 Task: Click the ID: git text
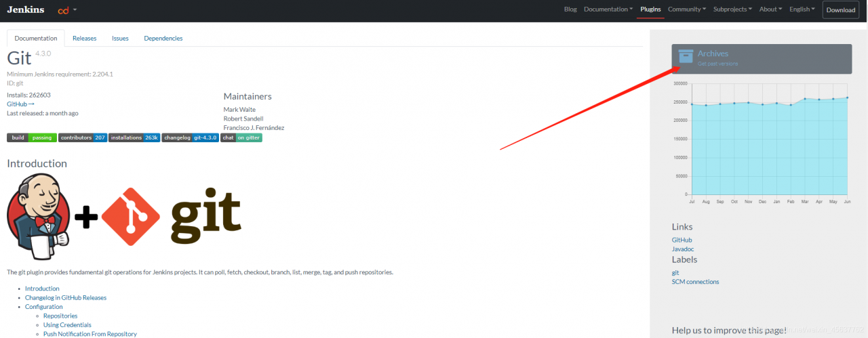pyautogui.click(x=15, y=83)
